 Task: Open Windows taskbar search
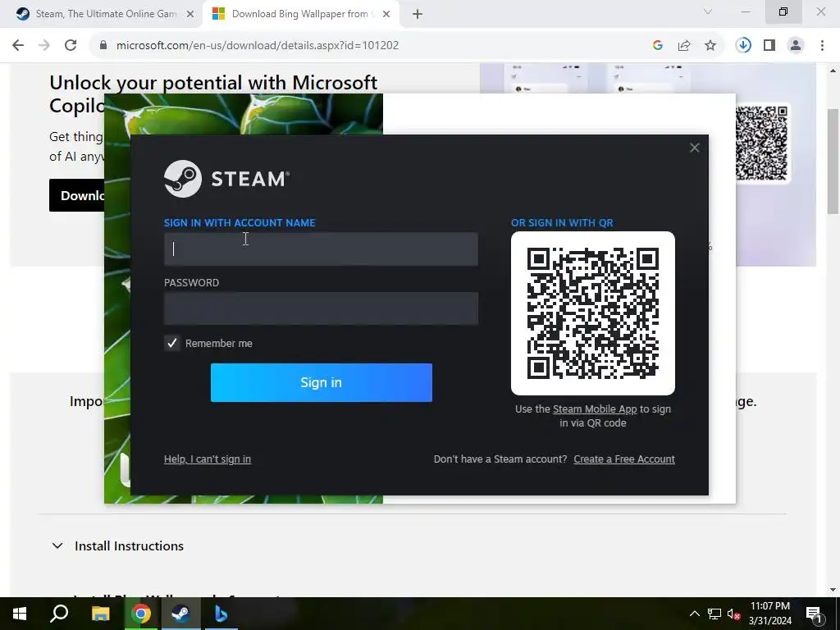59,614
